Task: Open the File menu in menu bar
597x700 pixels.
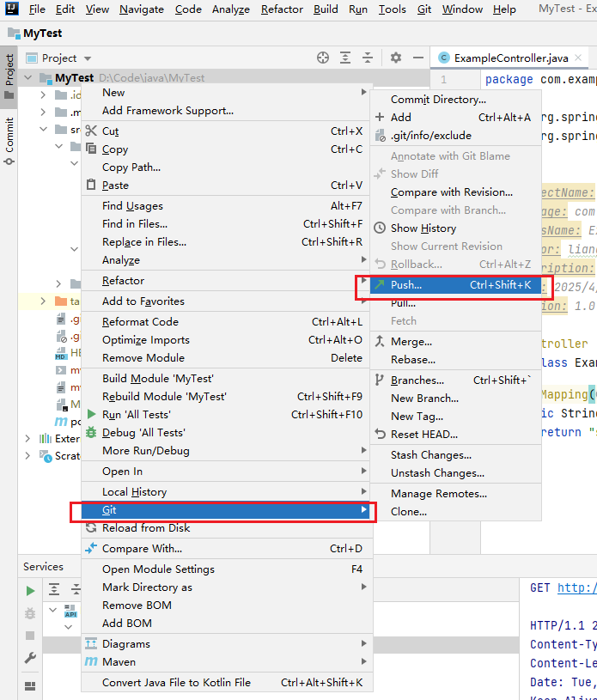Action: (x=37, y=9)
